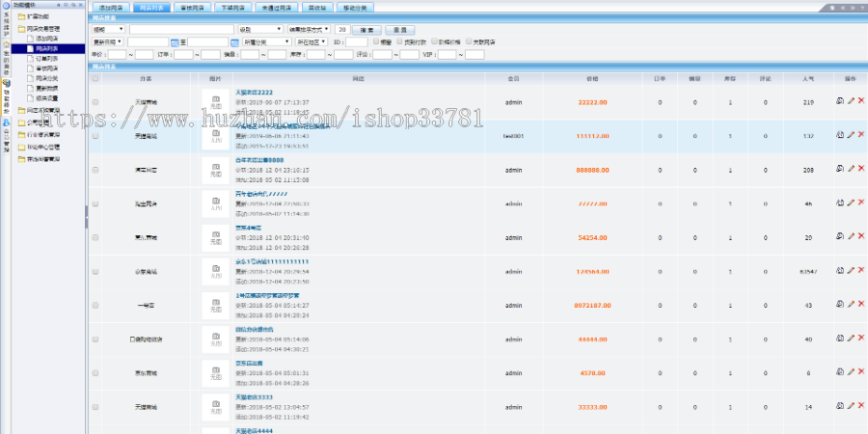
Task: Click the ID input field
Action: tap(357, 42)
